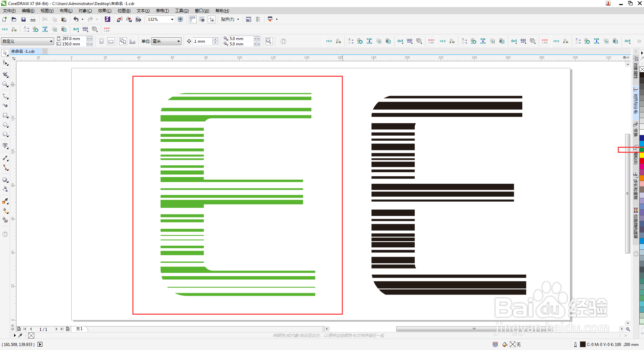Click the nudge distance input field
The image size is (644, 350).
coord(203,41)
